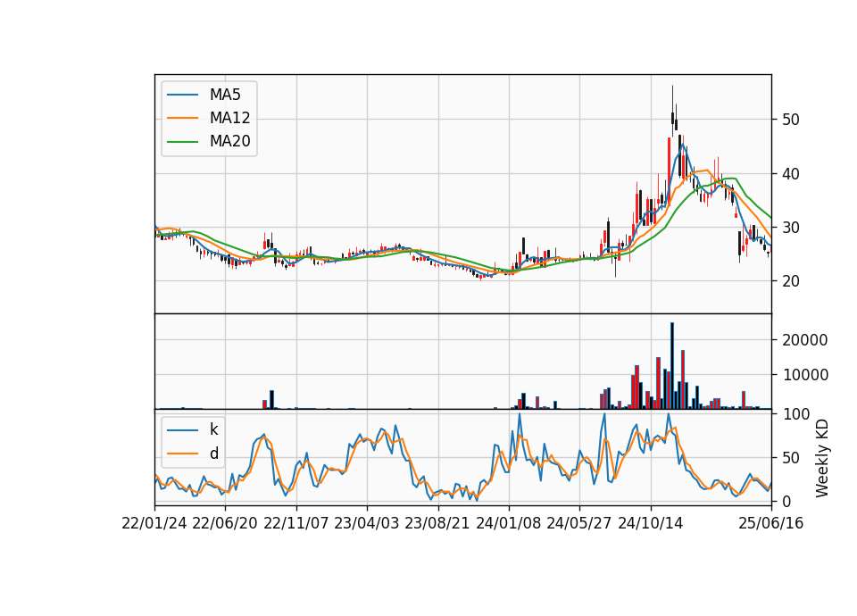
Task: Click the green MA20 legend line sample
Action: point(182,142)
